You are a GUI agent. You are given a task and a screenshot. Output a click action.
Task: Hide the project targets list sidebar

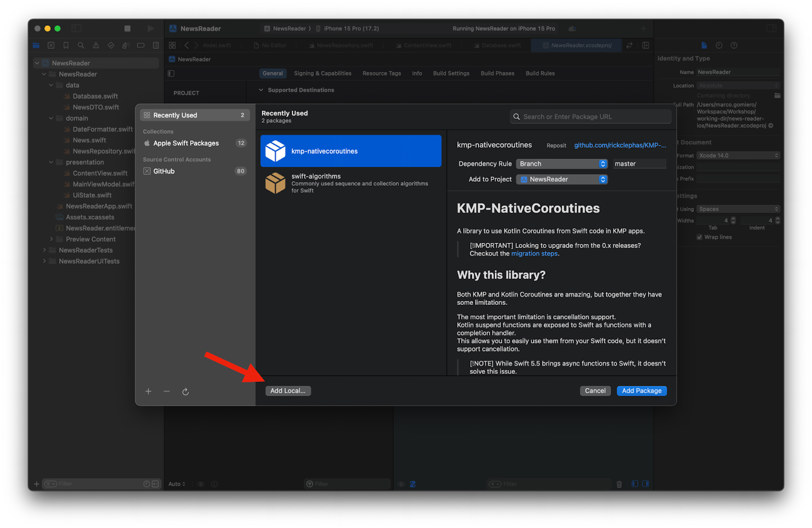pos(171,74)
